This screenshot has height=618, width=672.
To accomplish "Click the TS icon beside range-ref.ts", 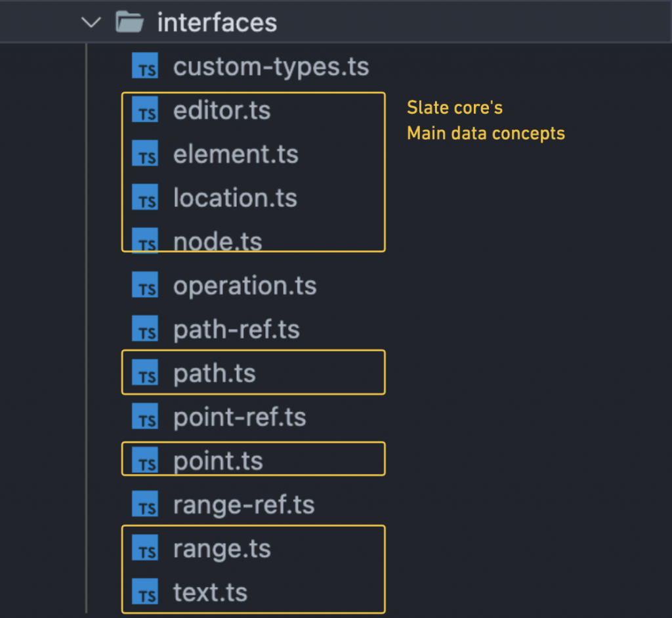I will click(x=145, y=504).
